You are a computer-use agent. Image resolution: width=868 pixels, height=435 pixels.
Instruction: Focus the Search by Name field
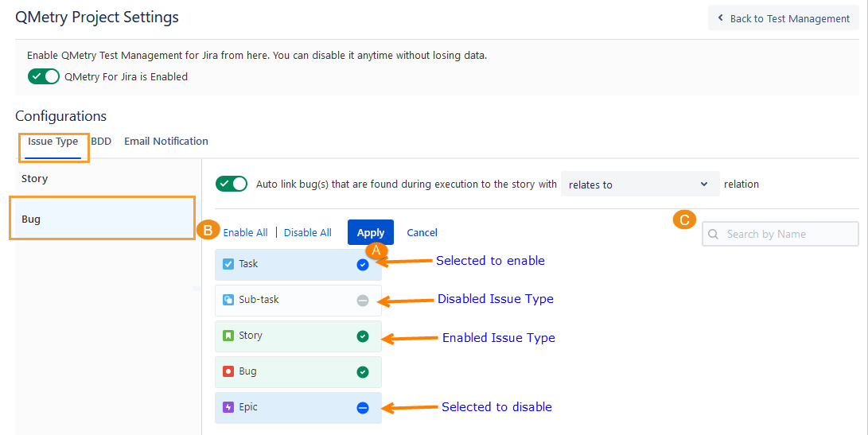coord(788,234)
